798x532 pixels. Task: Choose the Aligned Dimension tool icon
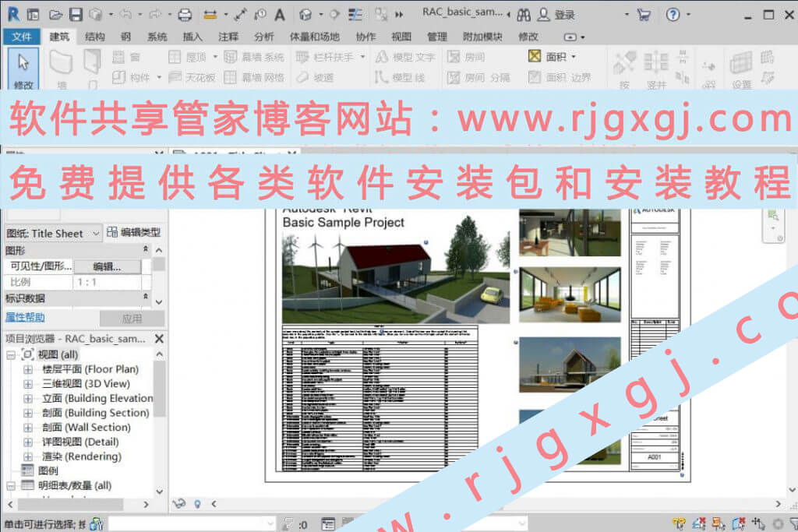240,15
